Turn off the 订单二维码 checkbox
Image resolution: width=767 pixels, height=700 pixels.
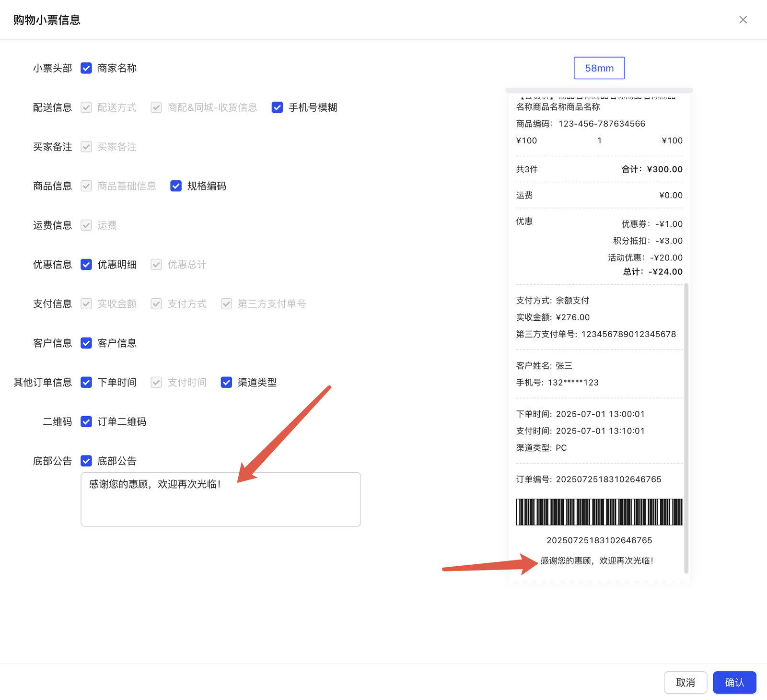[86, 422]
